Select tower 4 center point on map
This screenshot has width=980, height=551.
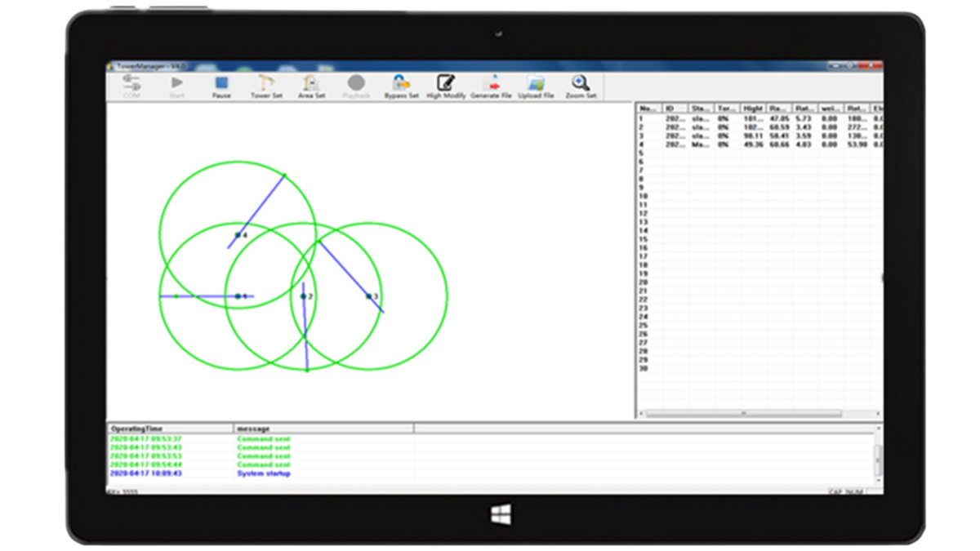238,235
